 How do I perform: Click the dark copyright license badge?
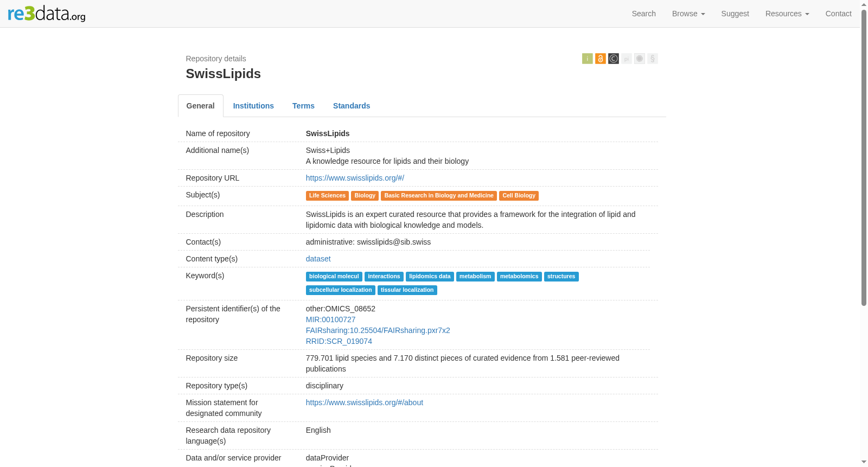[613, 59]
